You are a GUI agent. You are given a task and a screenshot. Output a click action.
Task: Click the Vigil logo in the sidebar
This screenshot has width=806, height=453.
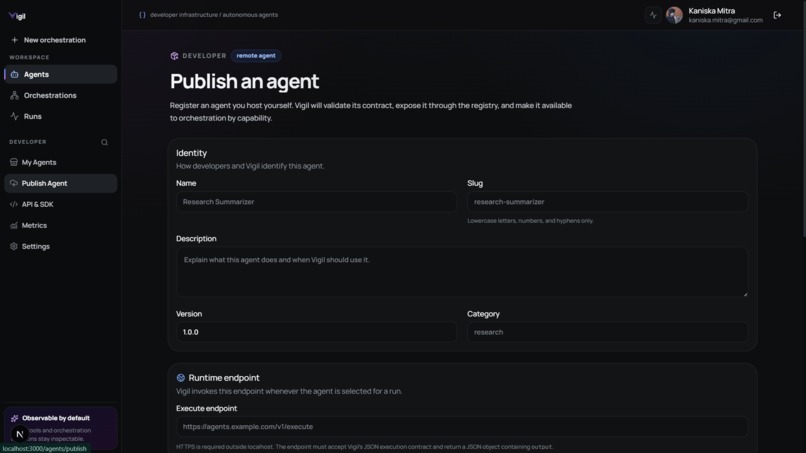pyautogui.click(x=17, y=16)
